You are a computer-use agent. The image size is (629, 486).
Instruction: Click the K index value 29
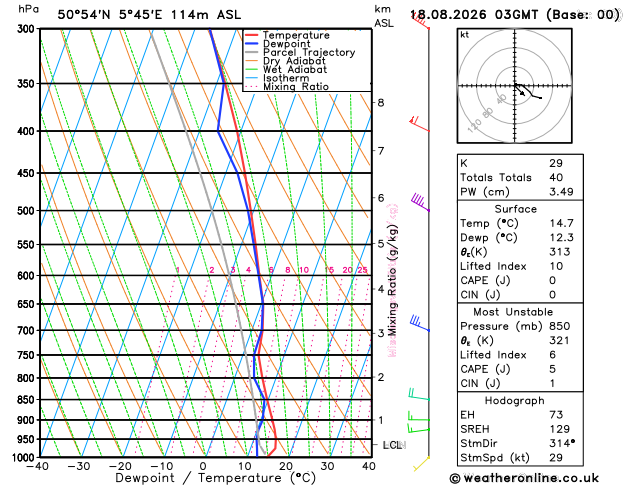(556, 163)
